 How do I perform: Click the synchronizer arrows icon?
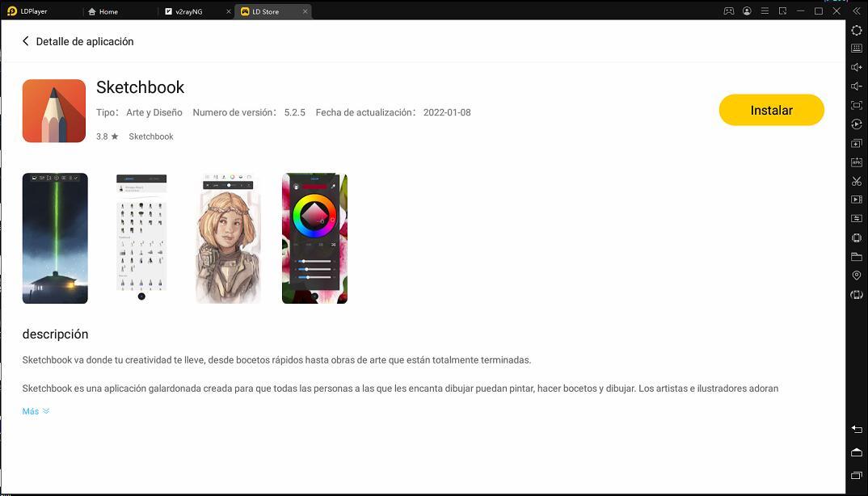[x=857, y=219]
